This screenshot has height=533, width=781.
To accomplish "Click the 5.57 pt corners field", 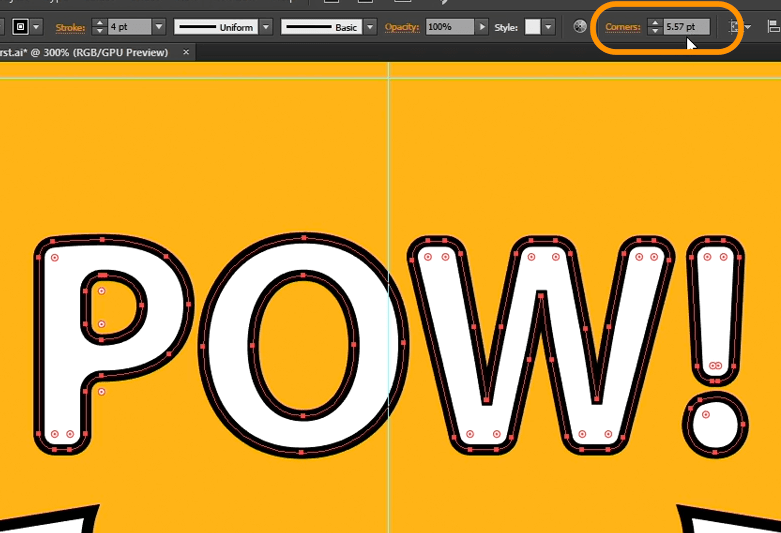I will 687,27.
